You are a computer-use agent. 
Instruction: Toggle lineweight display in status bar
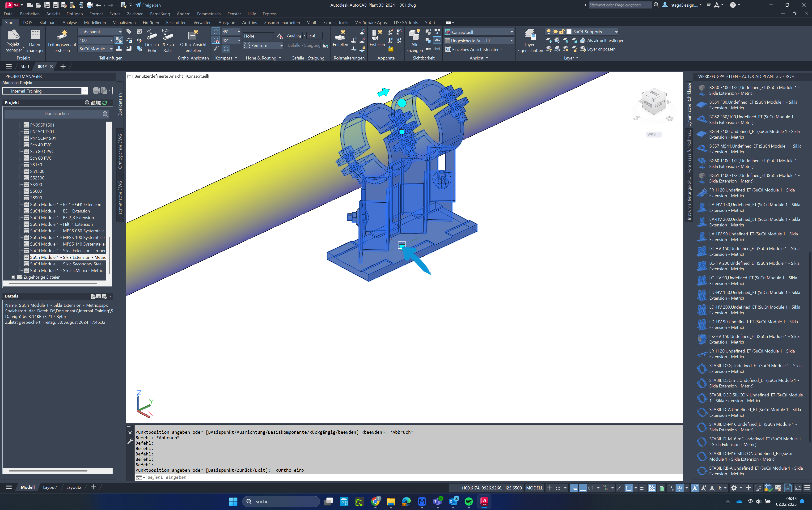click(x=643, y=488)
